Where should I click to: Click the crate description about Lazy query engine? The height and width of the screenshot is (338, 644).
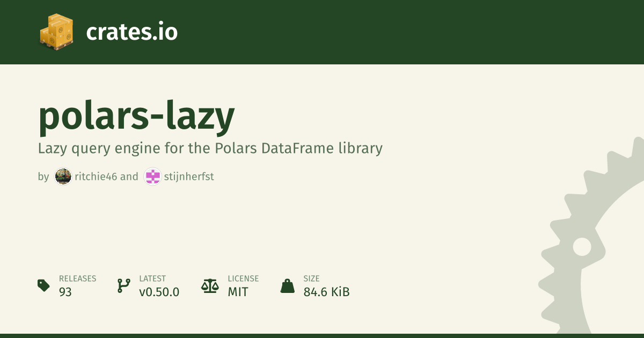tap(210, 148)
